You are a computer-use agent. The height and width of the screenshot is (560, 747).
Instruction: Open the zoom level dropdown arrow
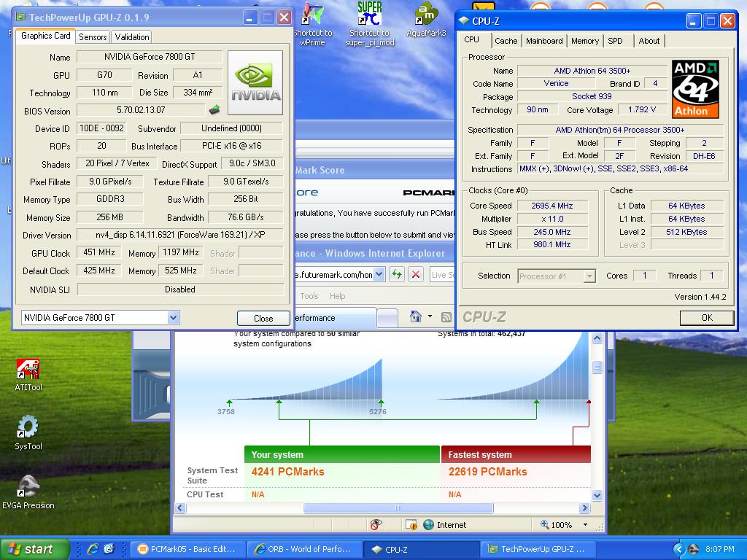pos(585,525)
